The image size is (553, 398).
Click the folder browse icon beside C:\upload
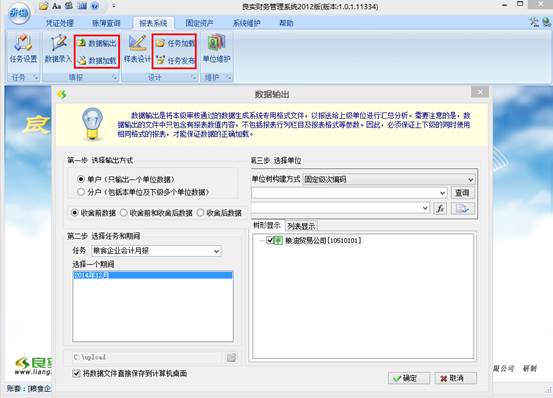pos(231,357)
